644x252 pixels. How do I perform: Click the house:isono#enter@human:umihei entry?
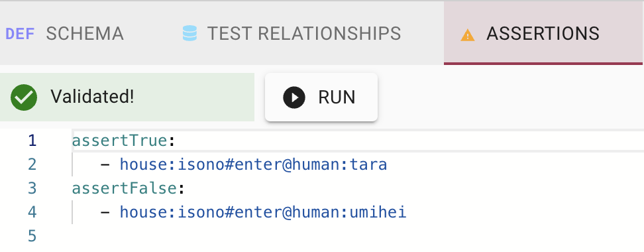tap(263, 212)
